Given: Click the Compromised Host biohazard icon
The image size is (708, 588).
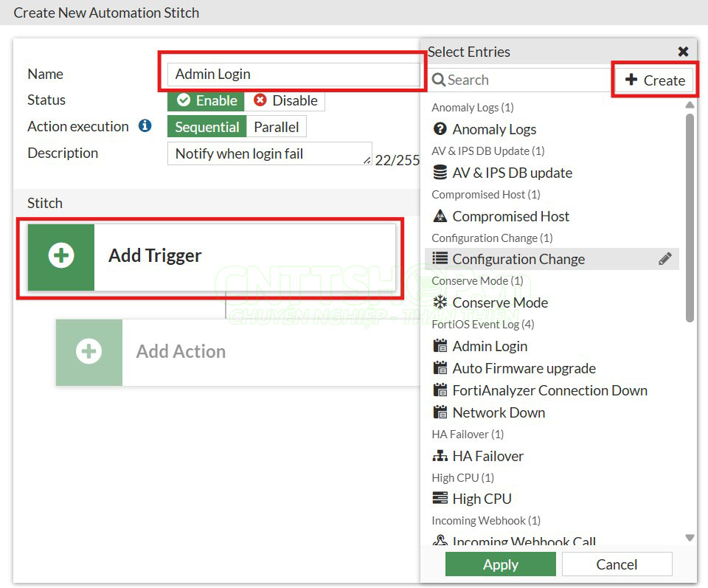Looking at the screenshot, I should [440, 216].
